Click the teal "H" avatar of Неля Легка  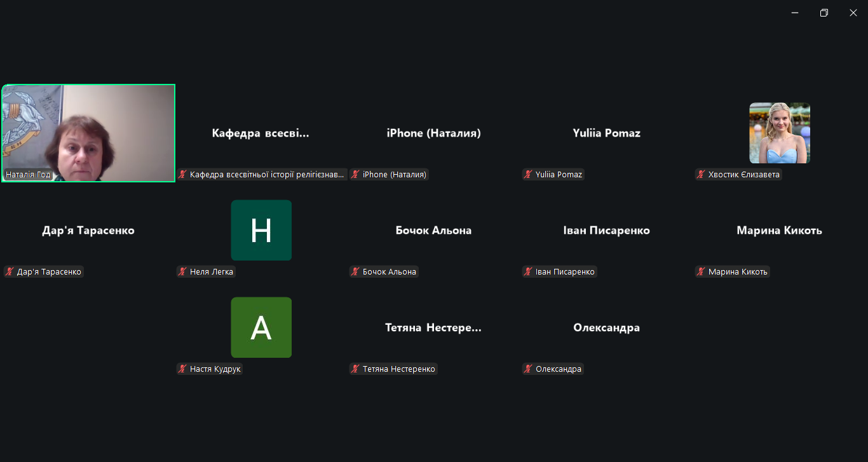point(261,230)
